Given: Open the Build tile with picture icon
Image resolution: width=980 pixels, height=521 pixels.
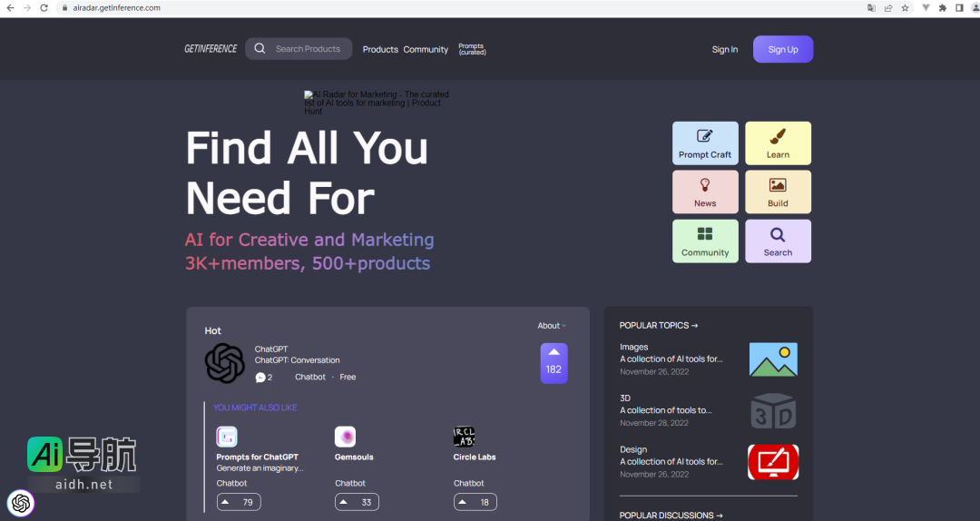Looking at the screenshot, I should point(779,192).
